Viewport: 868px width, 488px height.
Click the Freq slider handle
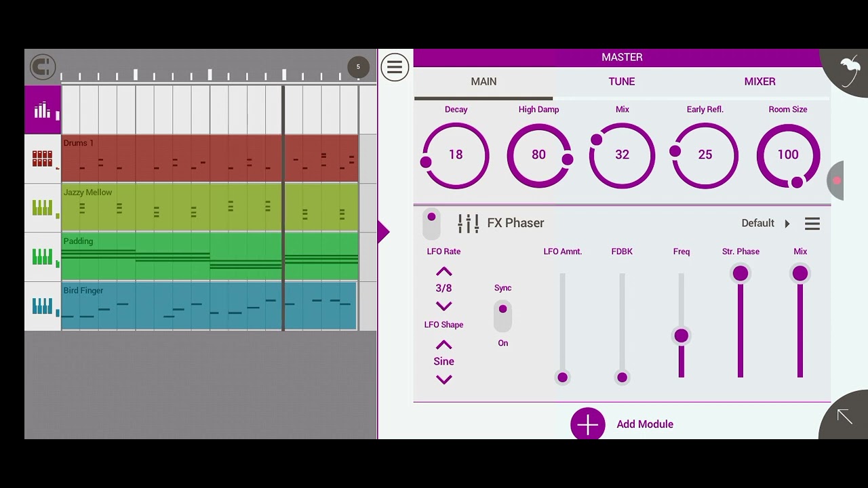(682, 335)
